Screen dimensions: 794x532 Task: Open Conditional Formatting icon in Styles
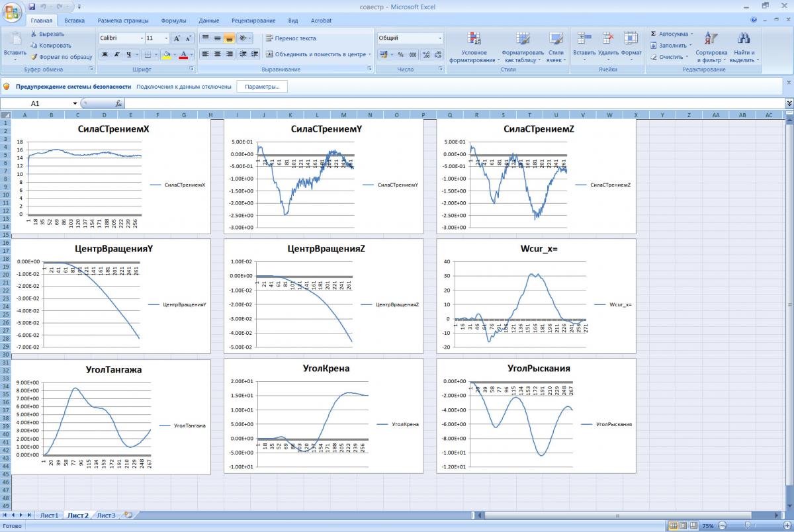pyautogui.click(x=474, y=38)
